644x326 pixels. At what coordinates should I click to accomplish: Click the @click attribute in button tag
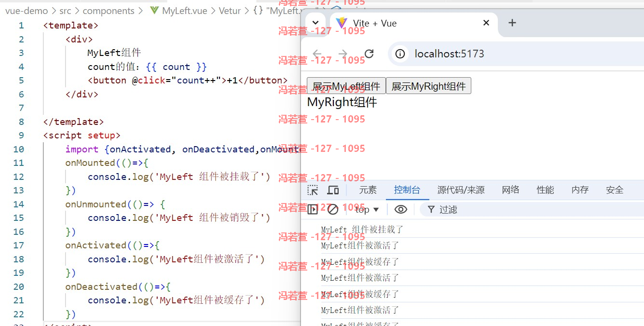tap(149, 80)
